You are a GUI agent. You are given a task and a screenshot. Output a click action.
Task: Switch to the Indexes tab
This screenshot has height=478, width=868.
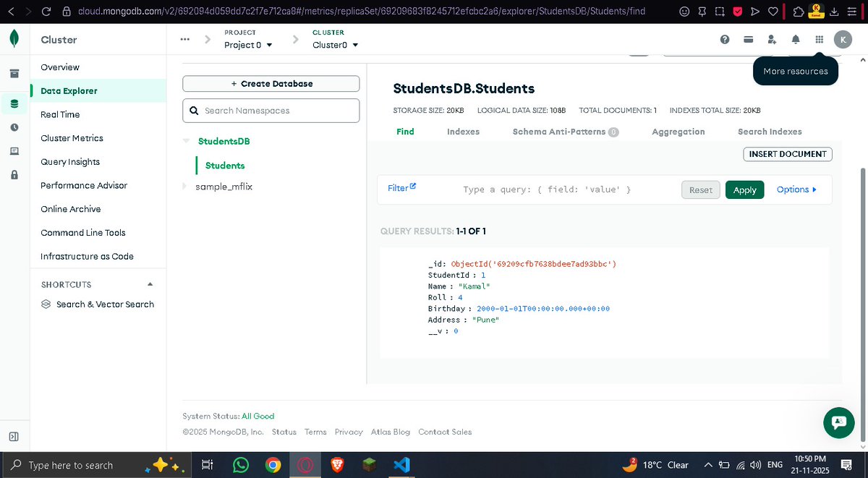[463, 132]
